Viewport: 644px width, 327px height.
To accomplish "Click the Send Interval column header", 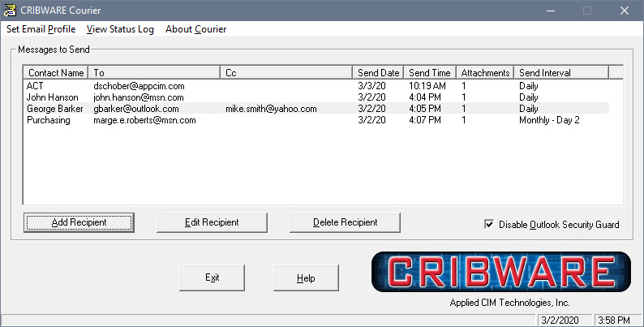I will pos(561,73).
